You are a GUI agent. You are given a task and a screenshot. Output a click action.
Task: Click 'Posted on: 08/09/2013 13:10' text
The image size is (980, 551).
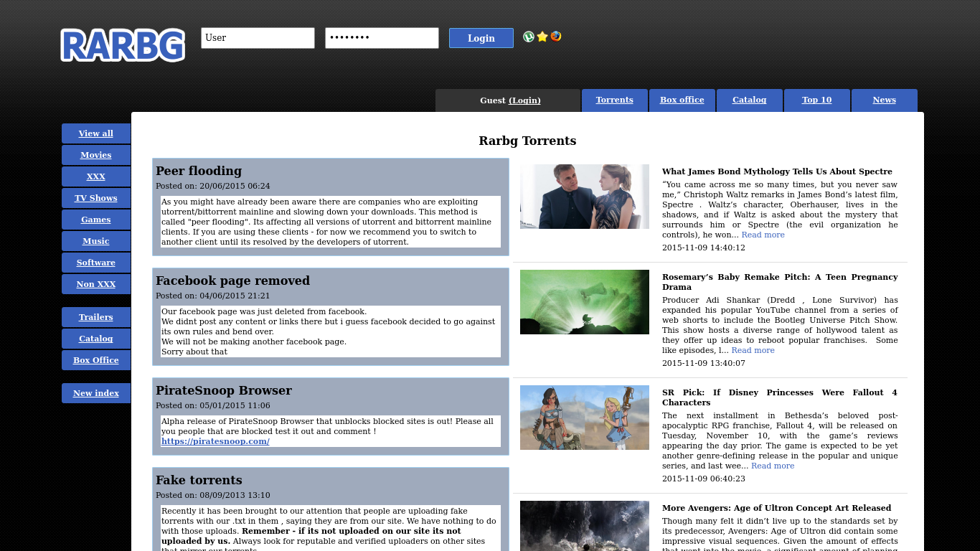(213, 496)
